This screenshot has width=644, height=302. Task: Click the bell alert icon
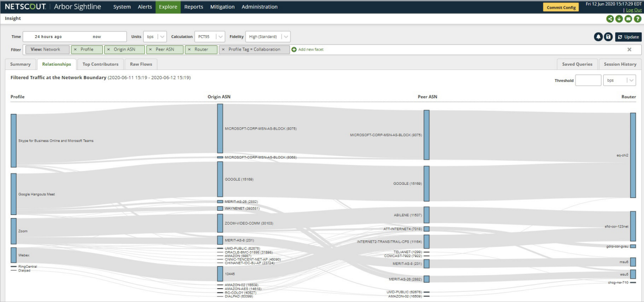[x=599, y=37]
